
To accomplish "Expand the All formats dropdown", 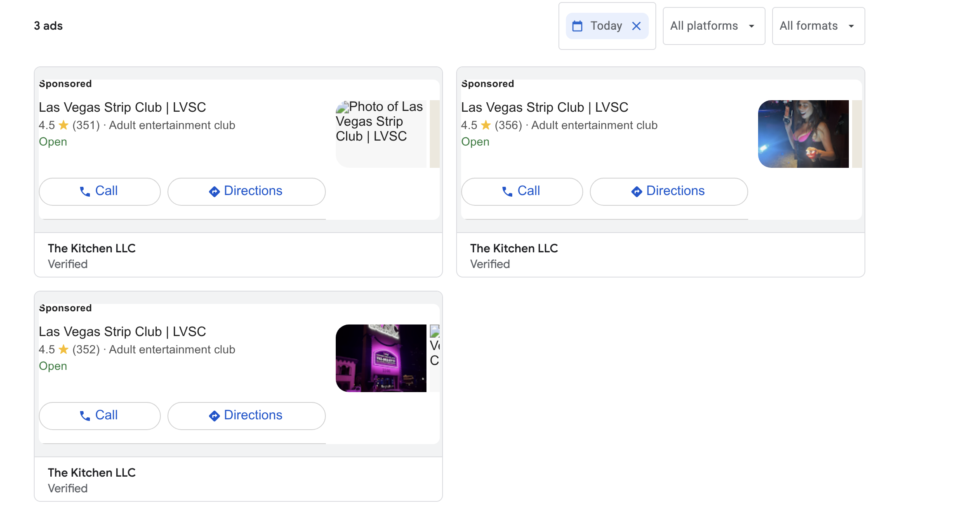I will [818, 26].
